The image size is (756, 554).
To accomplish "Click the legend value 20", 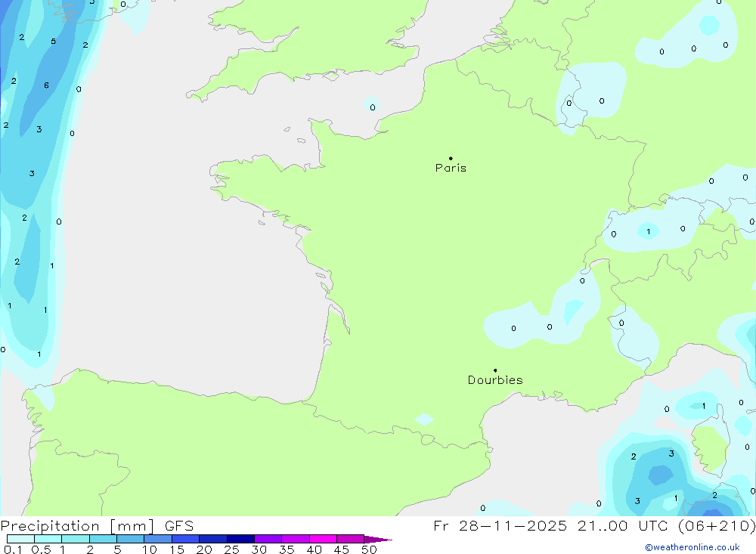I will coord(204,549).
